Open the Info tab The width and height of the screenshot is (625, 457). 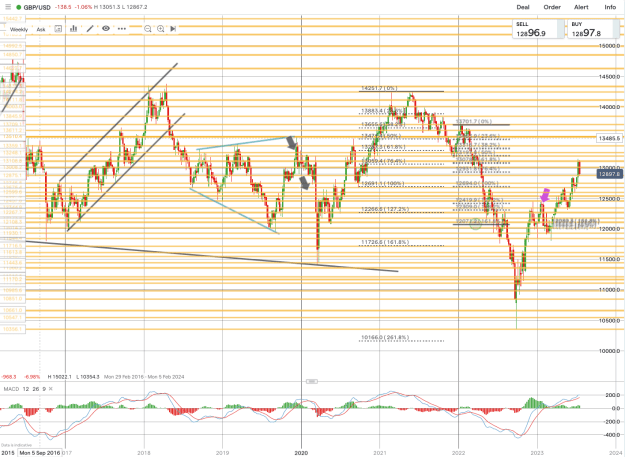click(610, 7)
